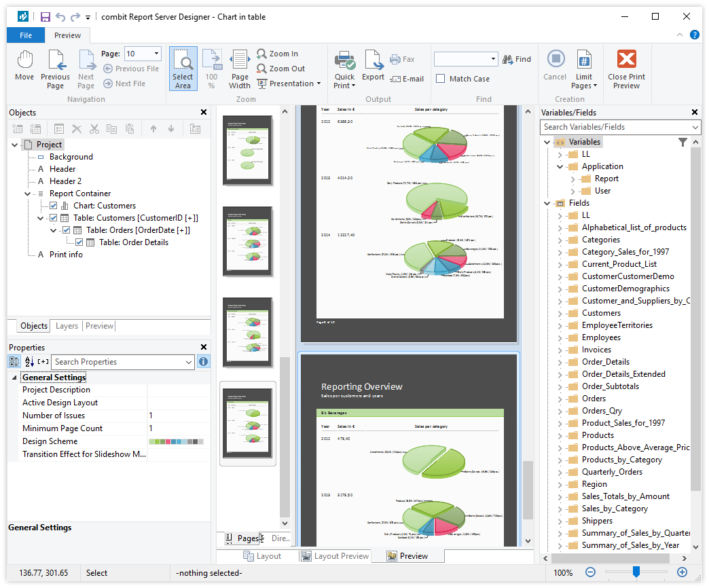Collapse the Project tree node
The height and width of the screenshot is (588, 709).
tap(15, 145)
